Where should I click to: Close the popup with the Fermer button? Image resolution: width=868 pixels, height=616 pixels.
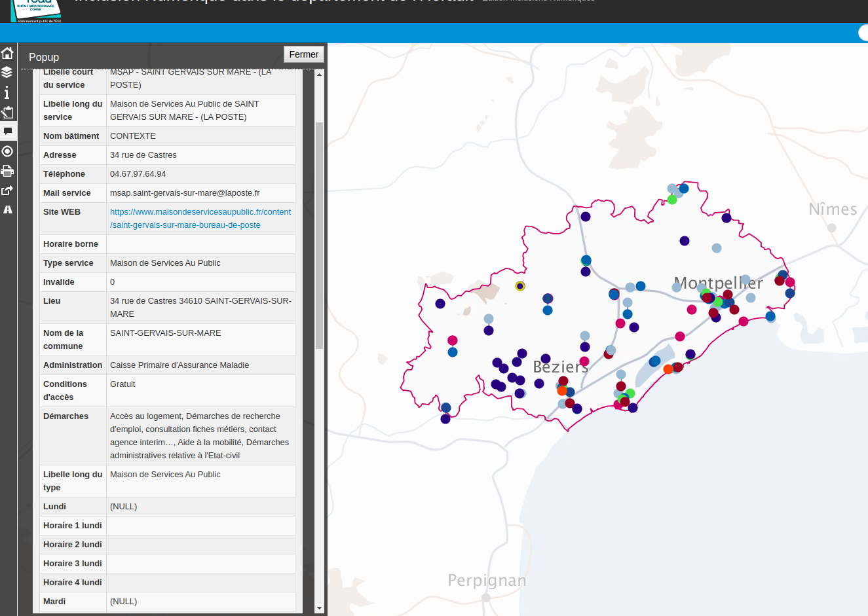[x=303, y=54]
